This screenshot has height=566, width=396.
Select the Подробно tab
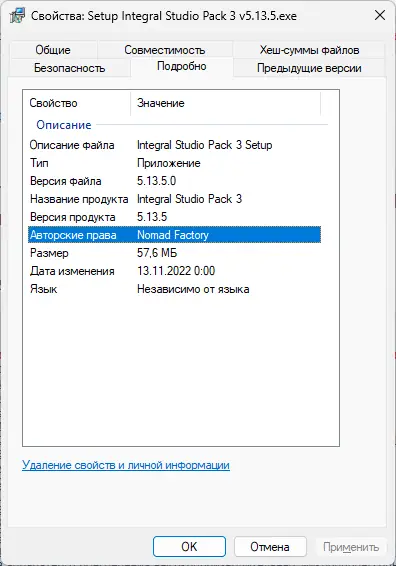point(182,66)
